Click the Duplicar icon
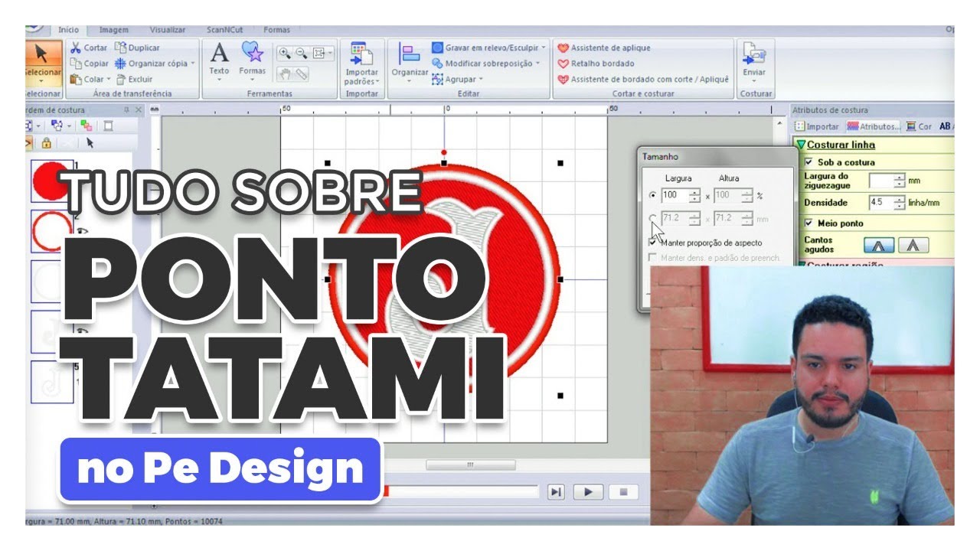Screen dimensions: 980x551 tap(119, 47)
